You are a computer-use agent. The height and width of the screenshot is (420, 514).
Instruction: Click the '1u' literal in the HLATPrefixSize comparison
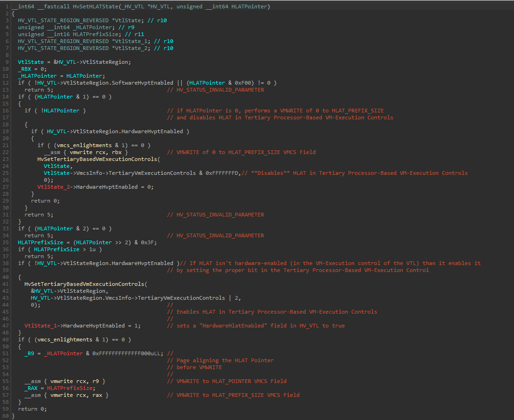[92, 249]
